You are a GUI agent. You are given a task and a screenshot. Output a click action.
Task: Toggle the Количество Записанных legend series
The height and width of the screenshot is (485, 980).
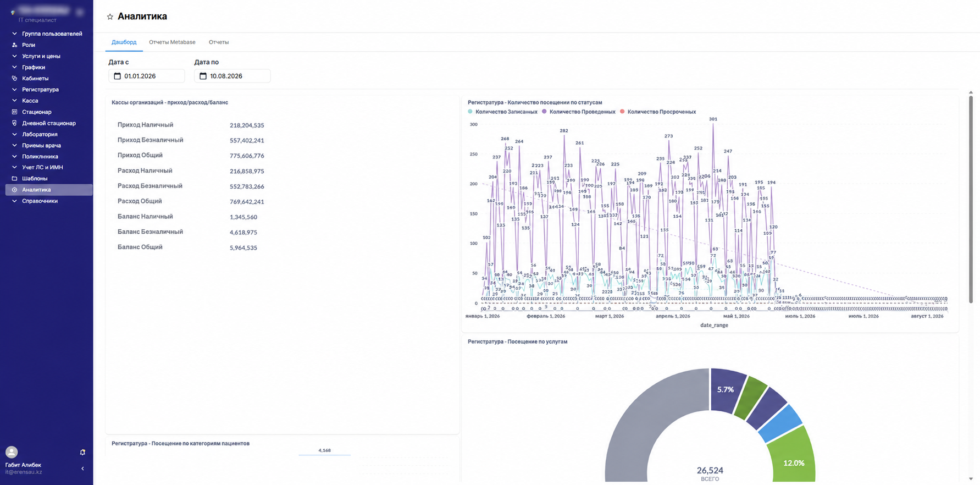(x=502, y=112)
